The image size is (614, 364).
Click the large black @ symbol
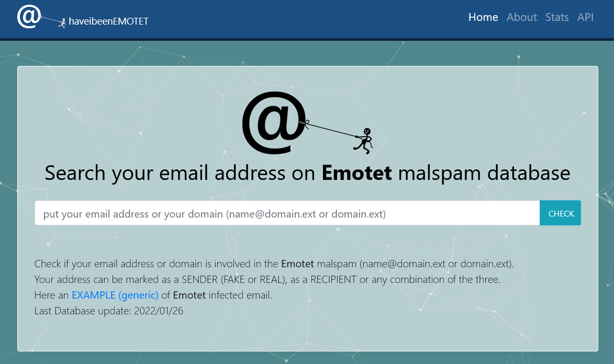coord(272,123)
